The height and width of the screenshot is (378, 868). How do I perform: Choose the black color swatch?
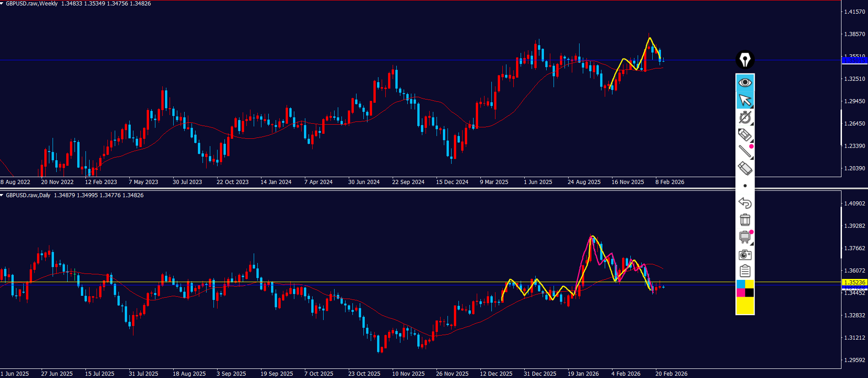750,293
